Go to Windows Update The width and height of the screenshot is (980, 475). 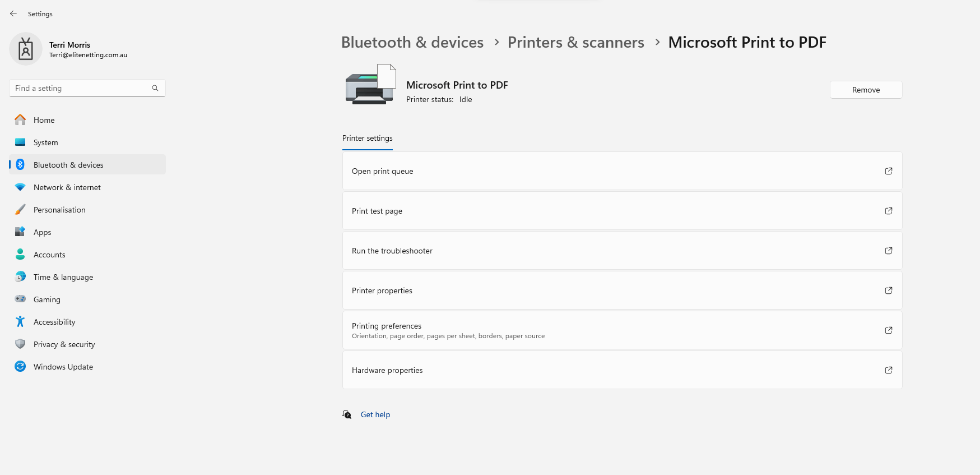pyautogui.click(x=87, y=367)
